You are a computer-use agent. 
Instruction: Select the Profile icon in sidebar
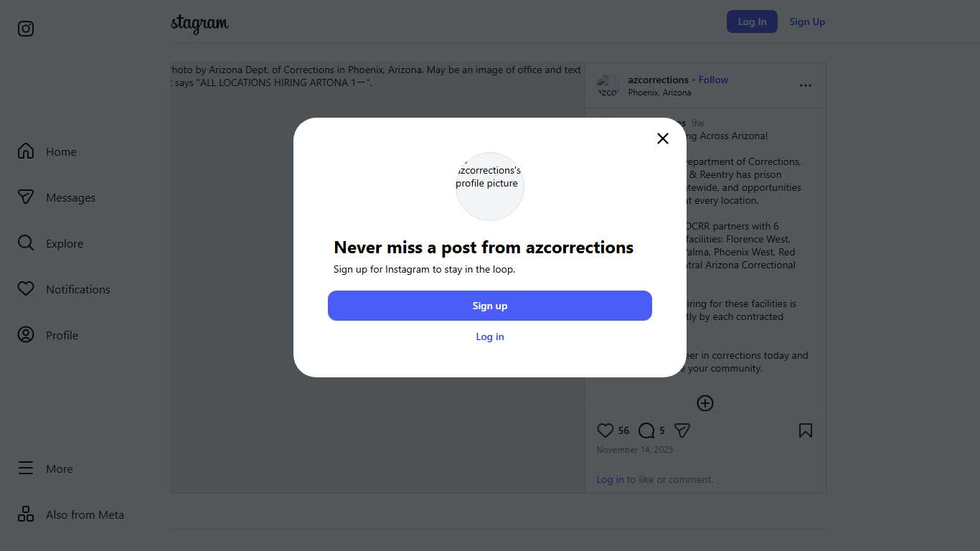[26, 335]
